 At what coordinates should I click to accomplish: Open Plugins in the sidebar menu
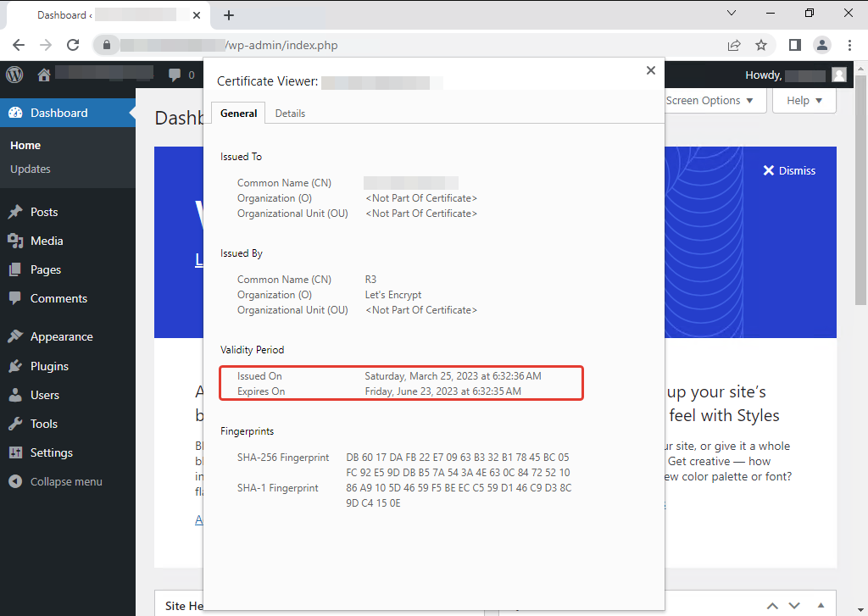(49, 366)
